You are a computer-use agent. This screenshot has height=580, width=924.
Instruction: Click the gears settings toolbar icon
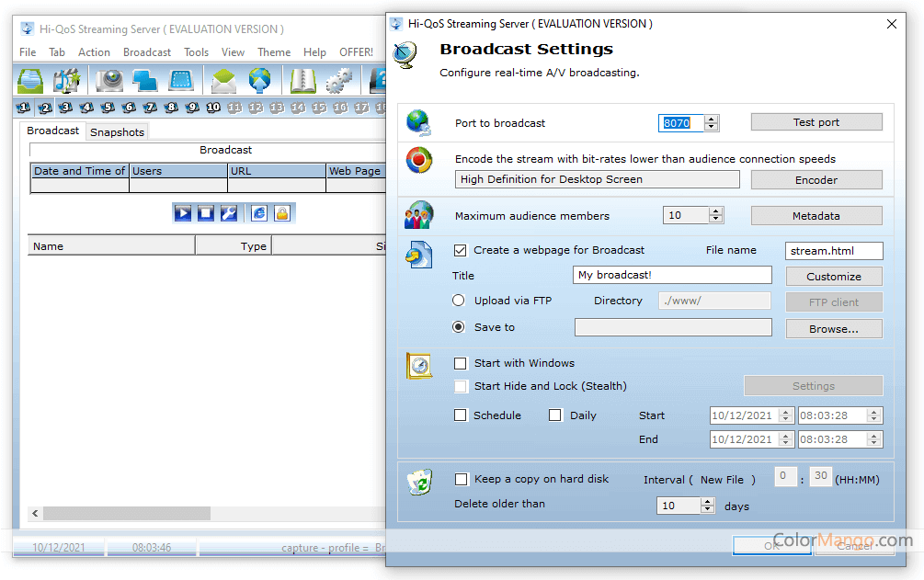click(338, 81)
